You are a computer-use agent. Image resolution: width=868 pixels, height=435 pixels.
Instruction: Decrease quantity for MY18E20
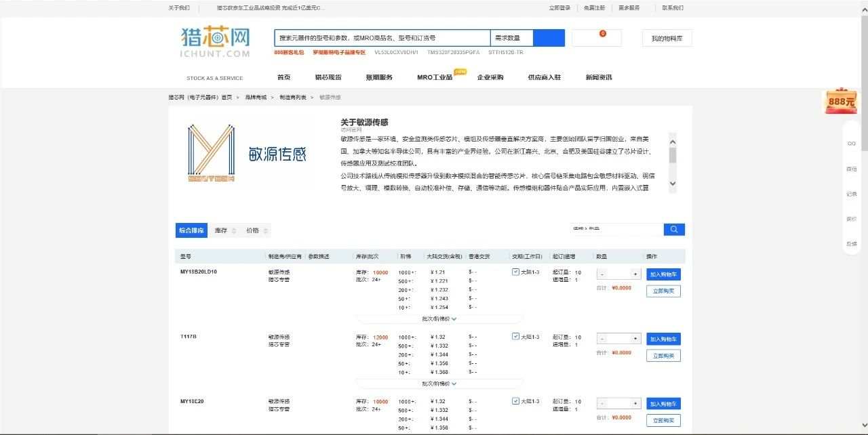click(x=602, y=403)
